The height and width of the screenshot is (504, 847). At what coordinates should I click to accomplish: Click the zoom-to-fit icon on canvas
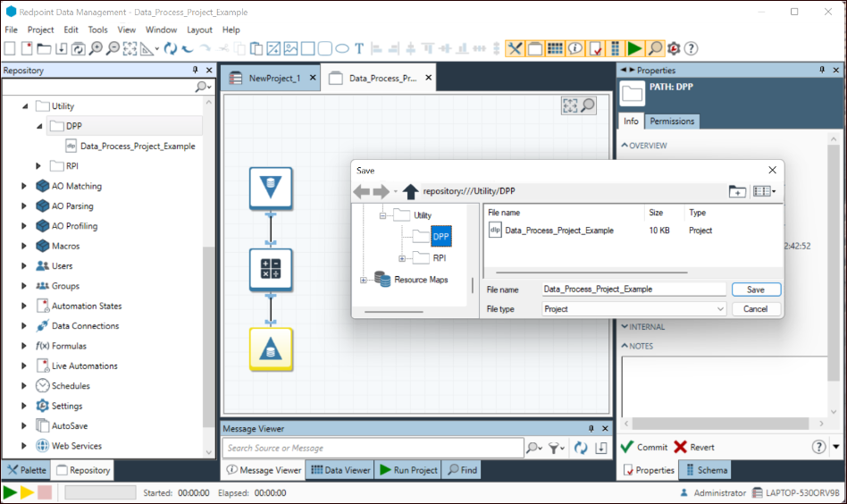click(569, 105)
